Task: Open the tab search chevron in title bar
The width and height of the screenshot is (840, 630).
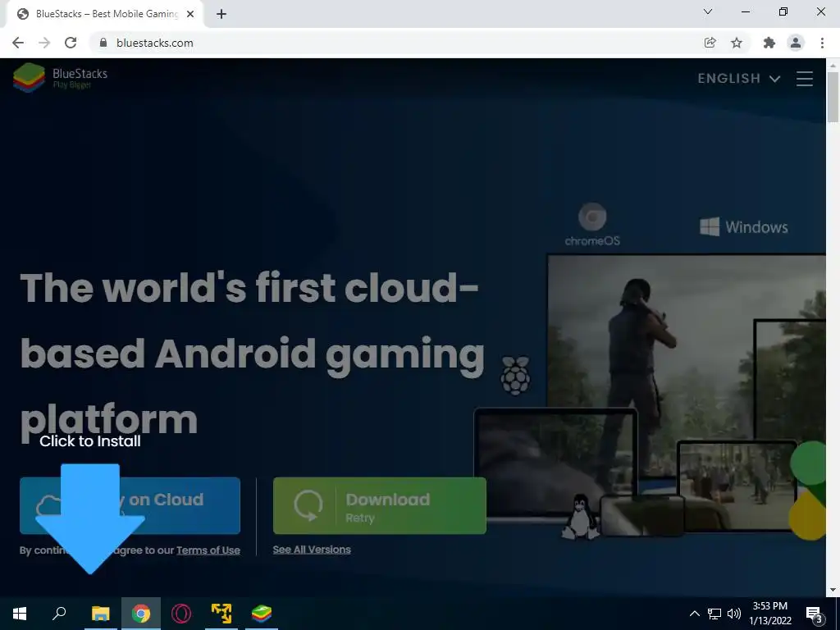Action: tap(708, 11)
